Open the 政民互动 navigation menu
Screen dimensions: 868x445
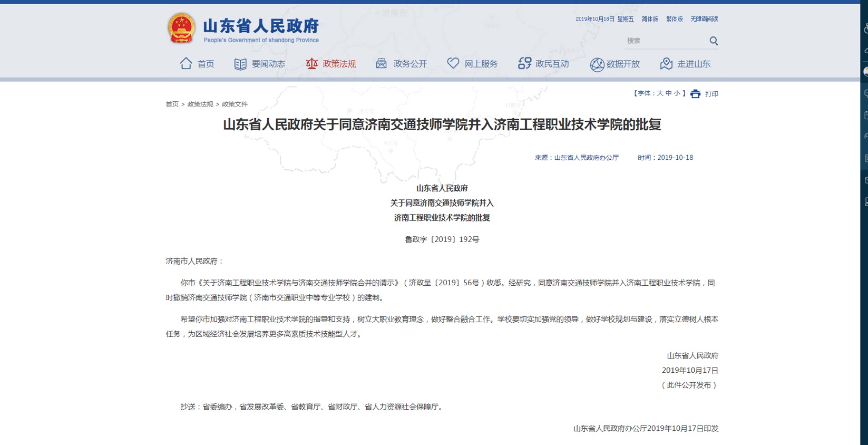(x=552, y=64)
